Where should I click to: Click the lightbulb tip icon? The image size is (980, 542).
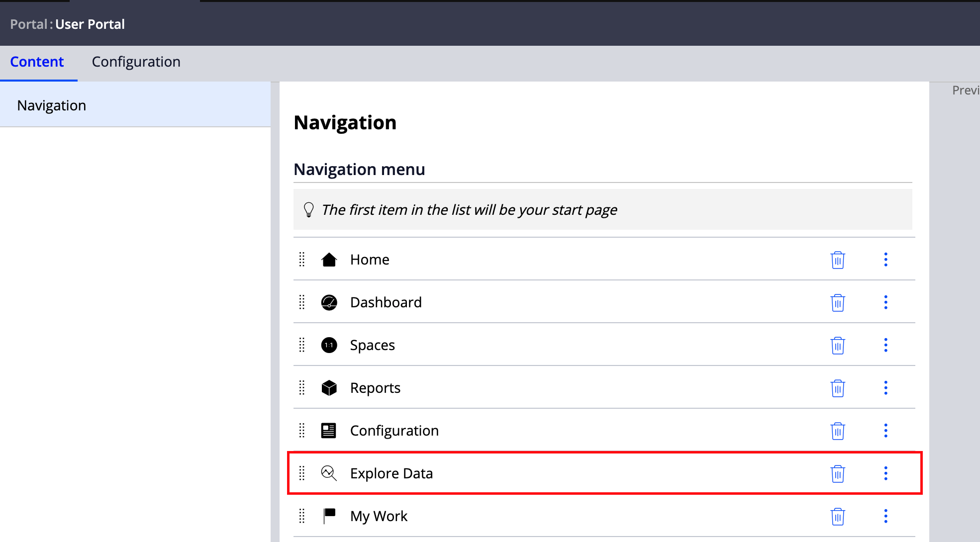click(308, 209)
